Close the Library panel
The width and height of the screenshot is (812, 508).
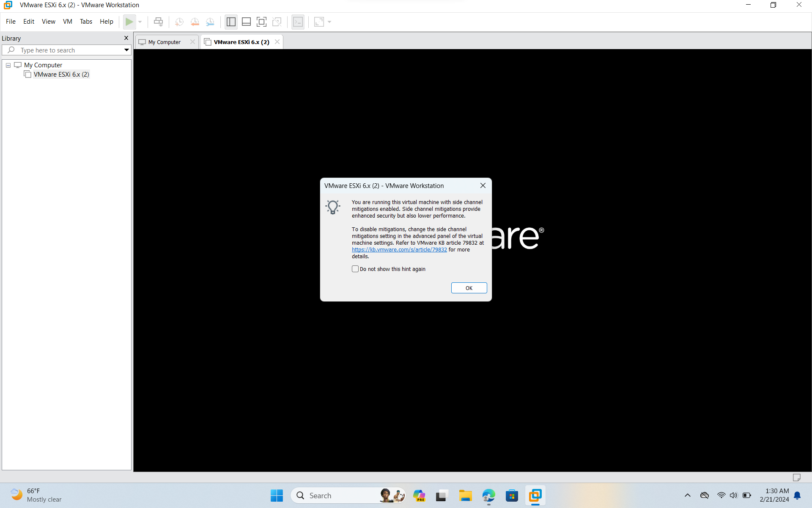pos(126,38)
